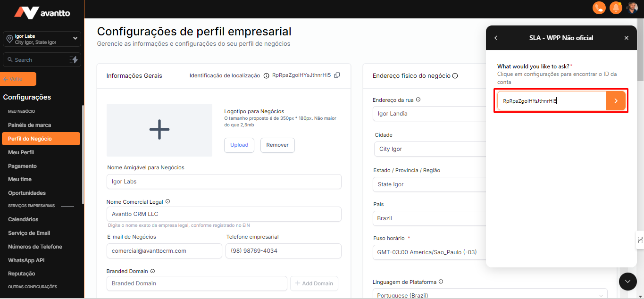Submit the question with orange arrow button
644x299 pixels.
pos(616,101)
